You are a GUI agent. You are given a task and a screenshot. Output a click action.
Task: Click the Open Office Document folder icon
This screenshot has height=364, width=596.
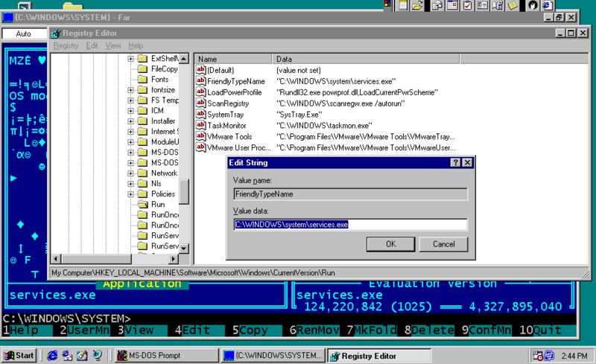click(x=417, y=5)
